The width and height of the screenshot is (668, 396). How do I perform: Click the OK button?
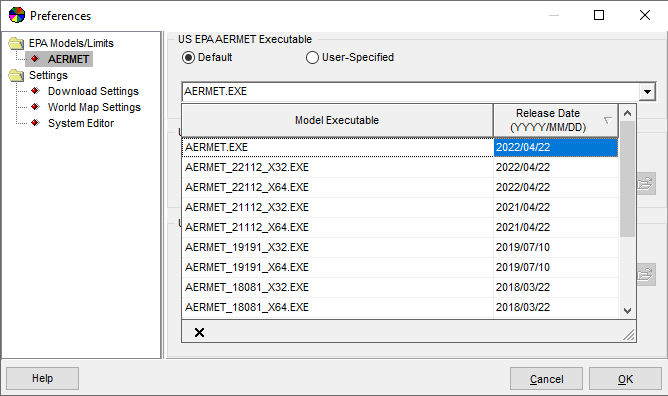click(625, 379)
